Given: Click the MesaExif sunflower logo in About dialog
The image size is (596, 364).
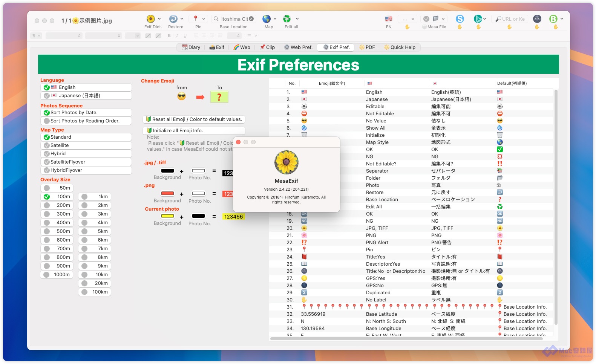Looking at the screenshot, I should (x=287, y=162).
